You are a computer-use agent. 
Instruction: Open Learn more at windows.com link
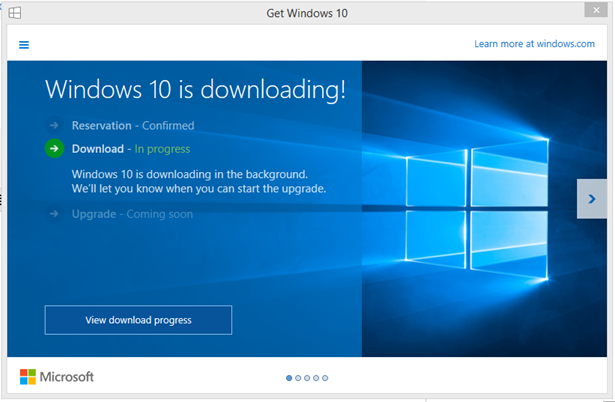[534, 44]
